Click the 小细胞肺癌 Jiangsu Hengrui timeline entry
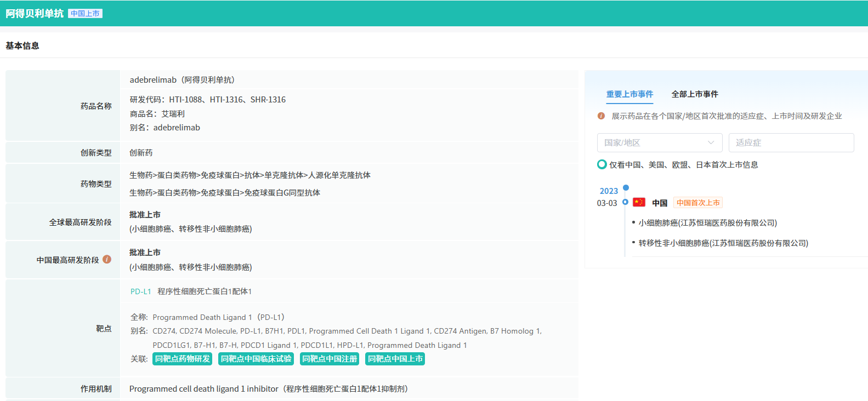Screen dimensions: 868x401 (707, 223)
